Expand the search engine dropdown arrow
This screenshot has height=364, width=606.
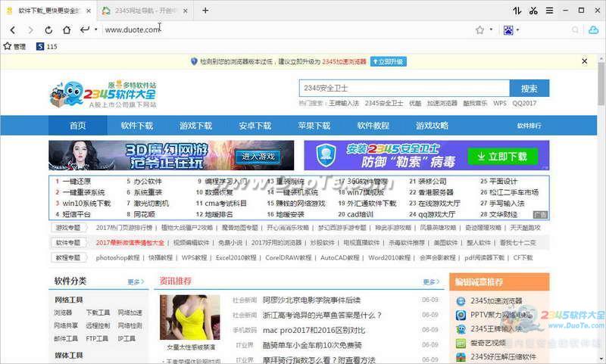(x=518, y=30)
